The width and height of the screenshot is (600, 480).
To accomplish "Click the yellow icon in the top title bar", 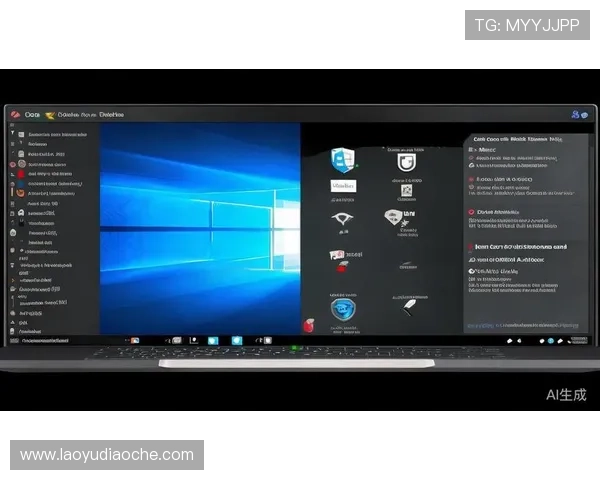I will [50, 115].
